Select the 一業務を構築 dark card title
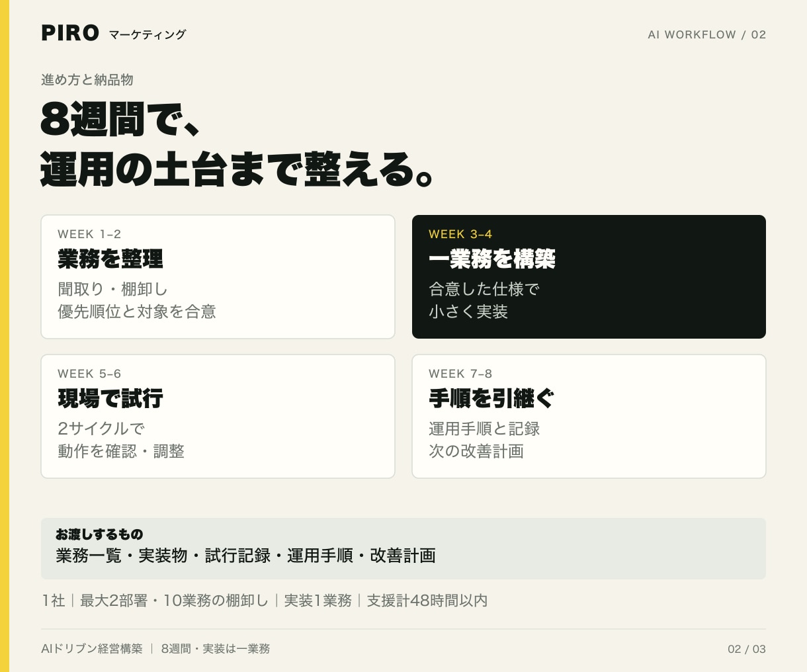Image resolution: width=807 pixels, height=672 pixels. click(492, 259)
